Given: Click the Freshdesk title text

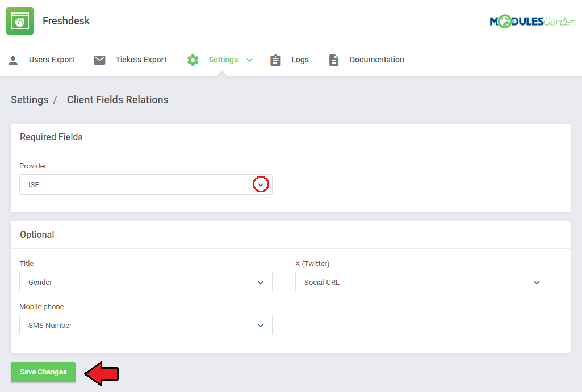Looking at the screenshot, I should (x=66, y=21).
